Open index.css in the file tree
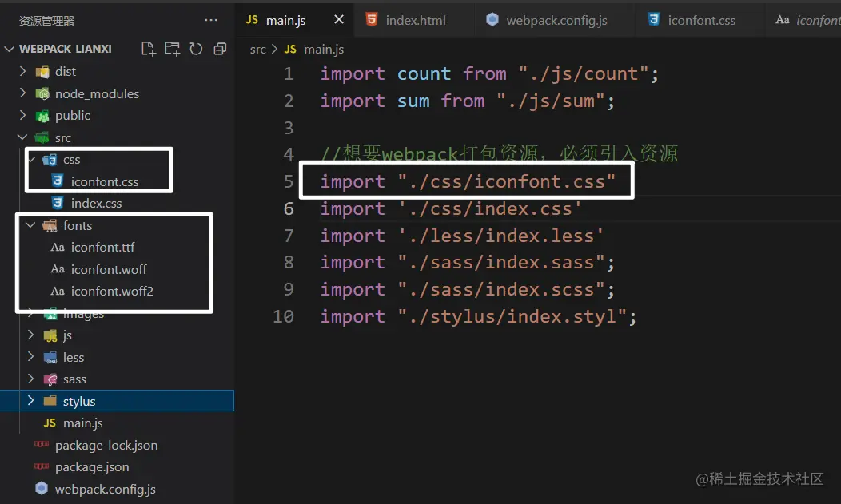841x504 pixels. [x=97, y=204]
